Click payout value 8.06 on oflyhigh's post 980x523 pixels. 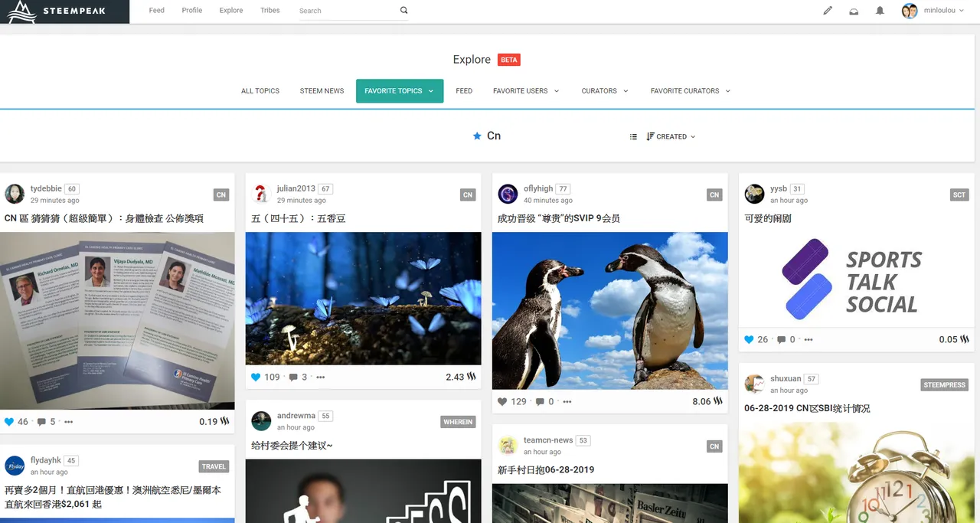(x=701, y=401)
